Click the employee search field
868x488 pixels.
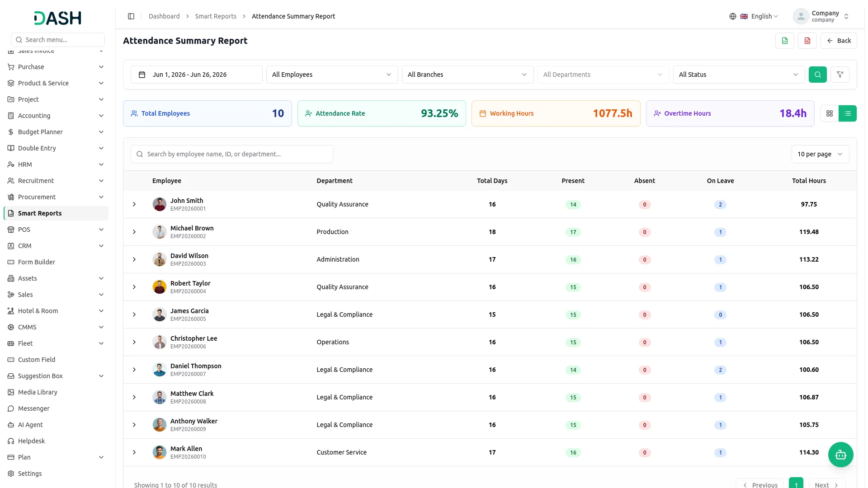(232, 154)
